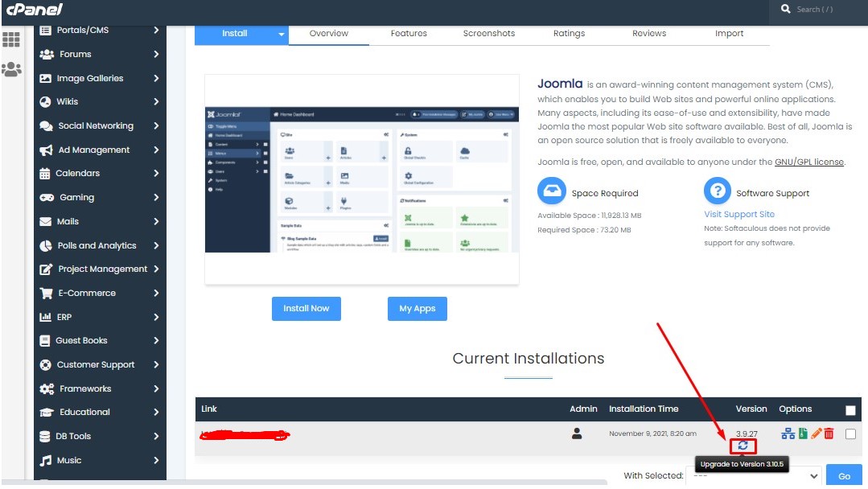The image size is (868, 489).
Task: Click the Customer Support lifebuoy icon
Action: [x=45, y=364]
